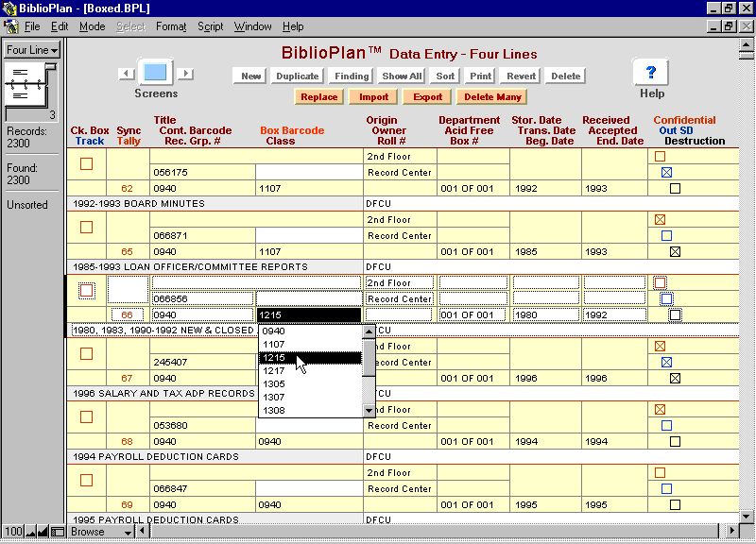Image resolution: width=756 pixels, height=544 pixels.
Task: Select highlighted 1215 in the class list
Action: pyautogui.click(x=311, y=358)
